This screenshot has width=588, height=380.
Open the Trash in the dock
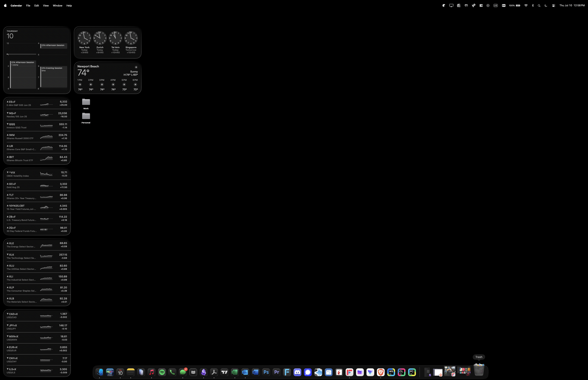[479, 370]
